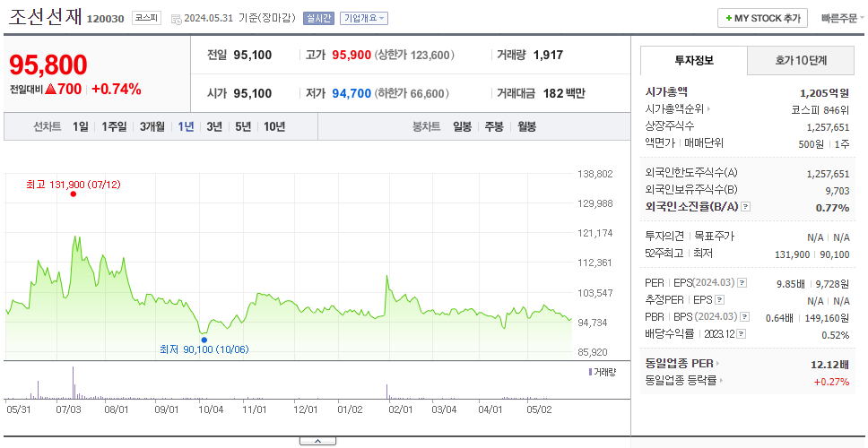Viewport: 868px width, 448px height.
Task: Open the 투자의견 link
Action: (x=664, y=237)
